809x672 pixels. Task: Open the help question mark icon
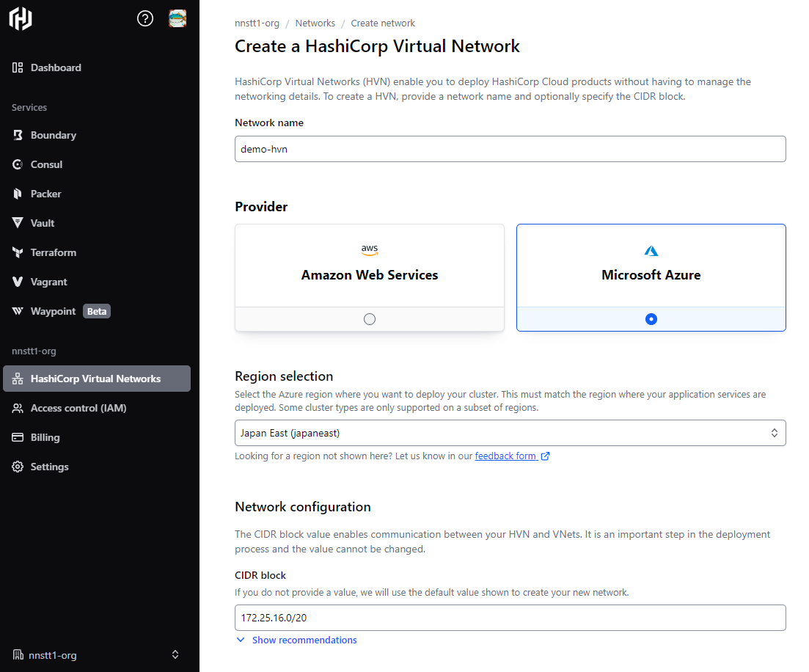[x=145, y=18]
